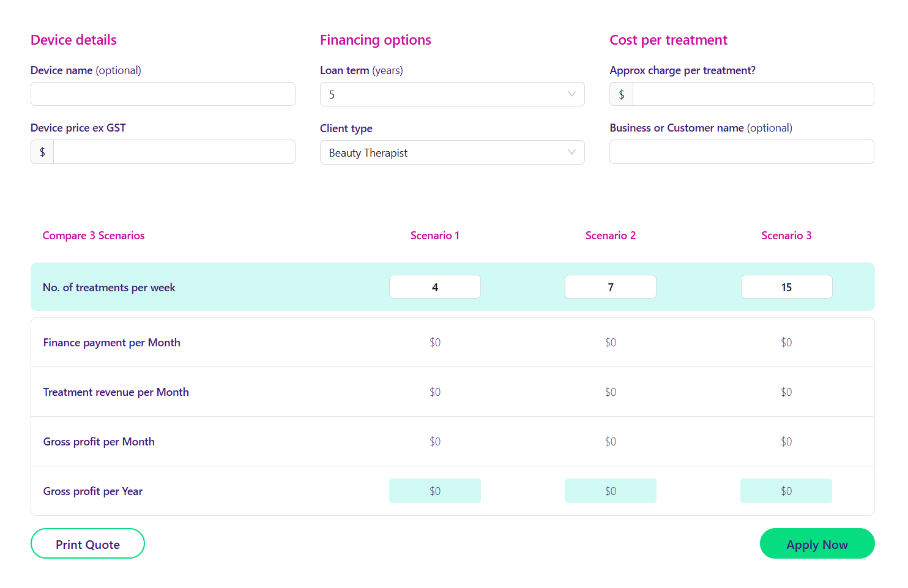Click the Business or Customer name field

pyautogui.click(x=741, y=151)
